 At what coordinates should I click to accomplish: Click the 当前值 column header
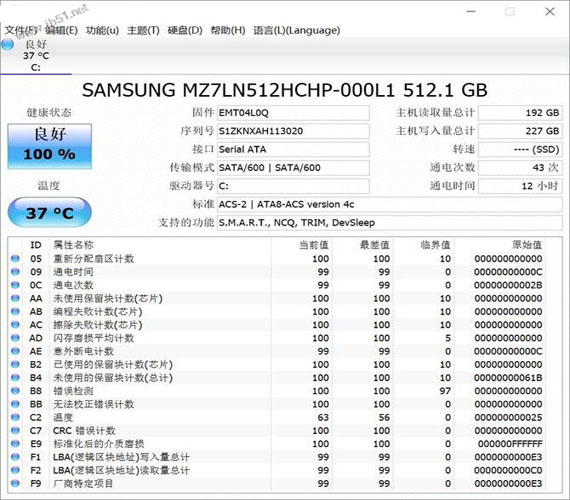[x=314, y=245]
